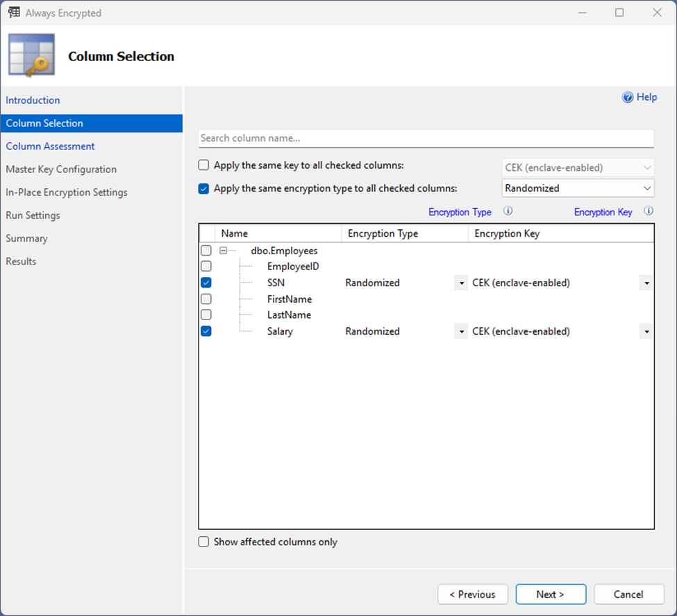Click the Name column header
This screenshot has height=616, width=677.
(x=278, y=233)
